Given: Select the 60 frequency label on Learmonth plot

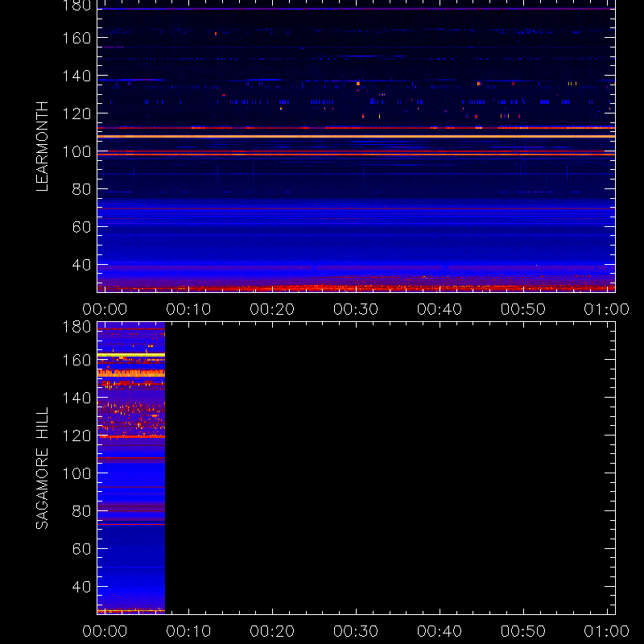Looking at the screenshot, I should pos(81,227).
